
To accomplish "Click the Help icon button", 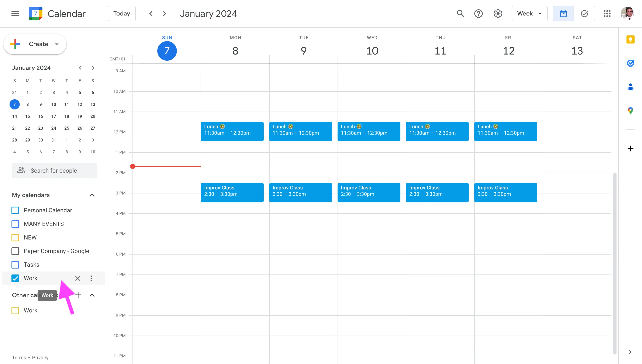I will click(479, 13).
